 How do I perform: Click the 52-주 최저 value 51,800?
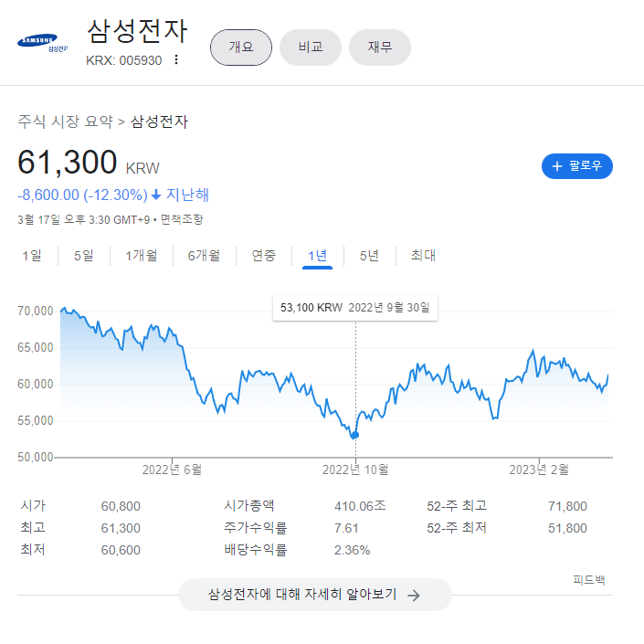click(x=567, y=528)
